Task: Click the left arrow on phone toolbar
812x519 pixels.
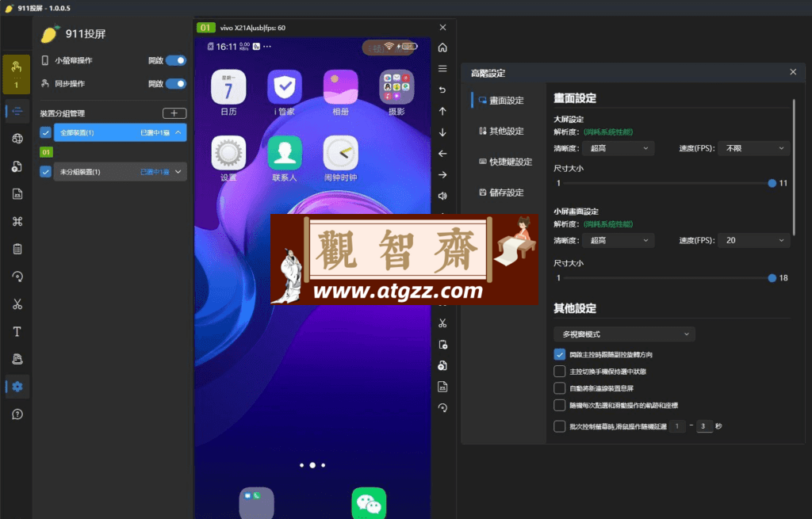Action: coord(442,154)
